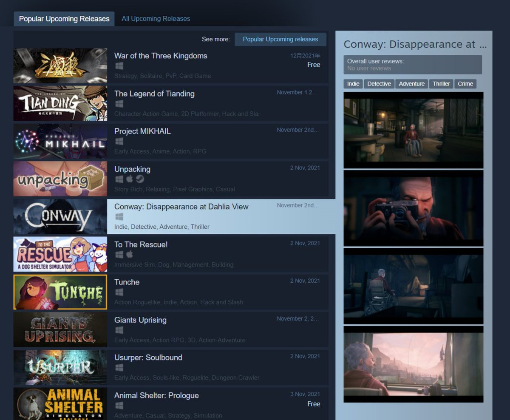
Task: Click 'Action Roguelike, Indie, Action' tags line
Action: [179, 302]
